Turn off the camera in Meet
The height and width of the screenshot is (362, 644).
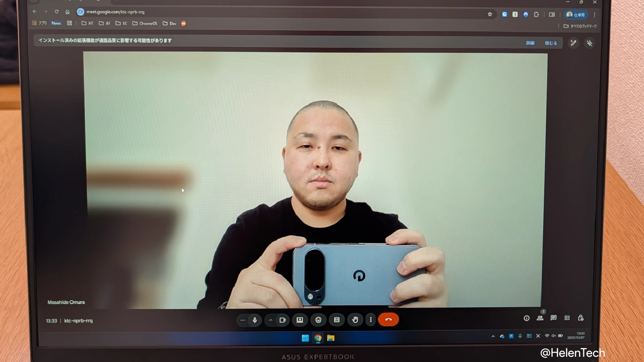click(283, 320)
